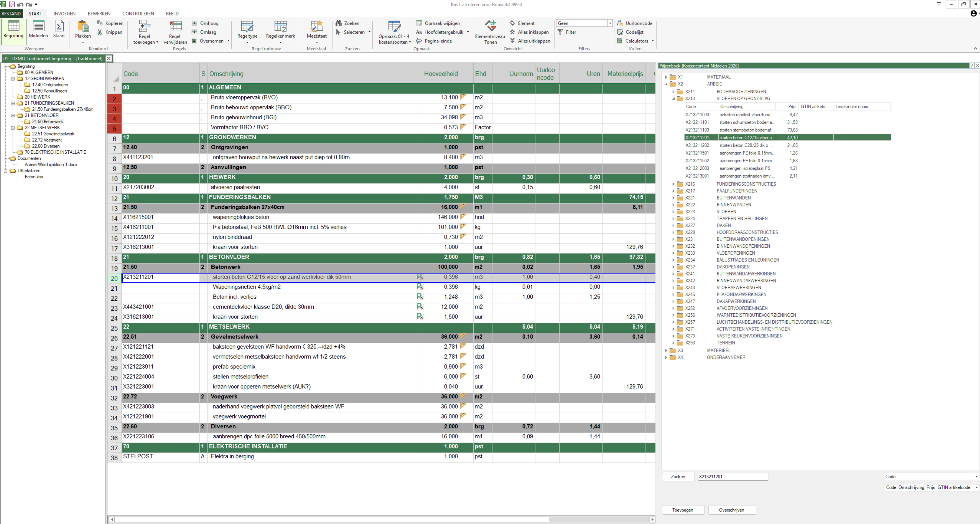The height and width of the screenshot is (524, 980).
Task: Open the BESTAND menu
Action: pyautogui.click(x=11, y=13)
